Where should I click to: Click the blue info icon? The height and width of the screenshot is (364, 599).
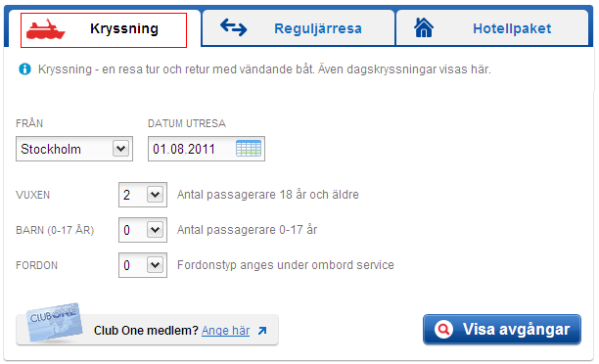point(24,69)
